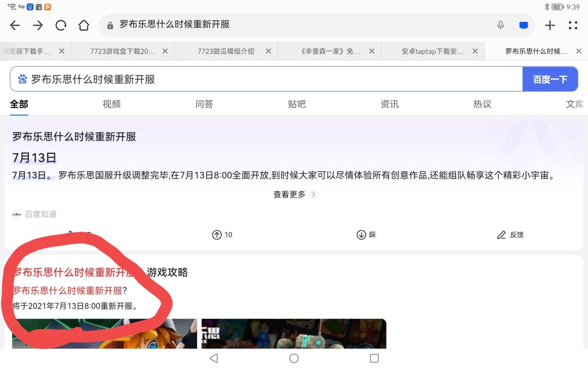Focus the Baidu search input field

(x=266, y=79)
